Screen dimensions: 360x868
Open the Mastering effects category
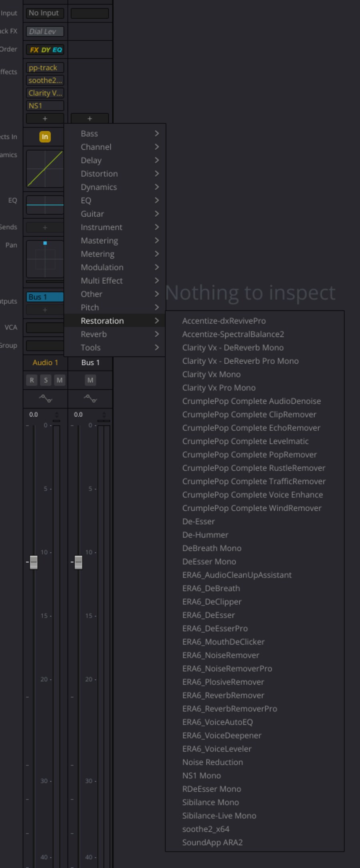pos(115,240)
